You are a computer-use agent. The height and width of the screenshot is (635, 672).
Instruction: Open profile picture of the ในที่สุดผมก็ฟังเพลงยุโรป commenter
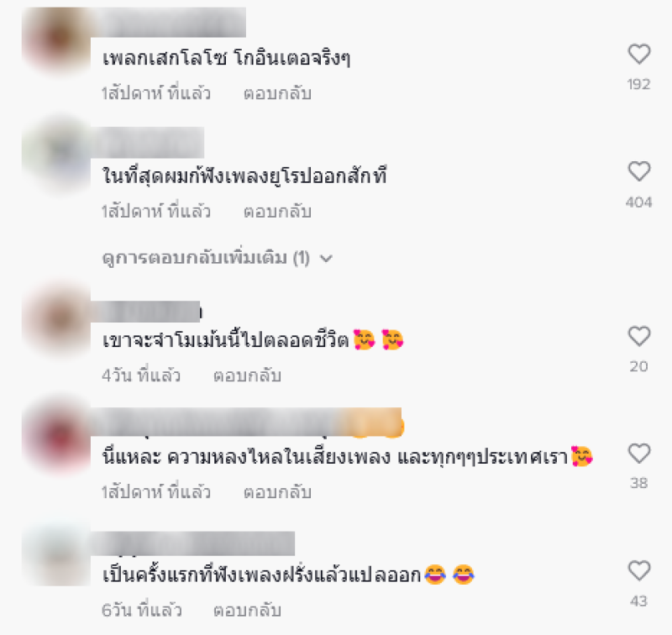57,157
